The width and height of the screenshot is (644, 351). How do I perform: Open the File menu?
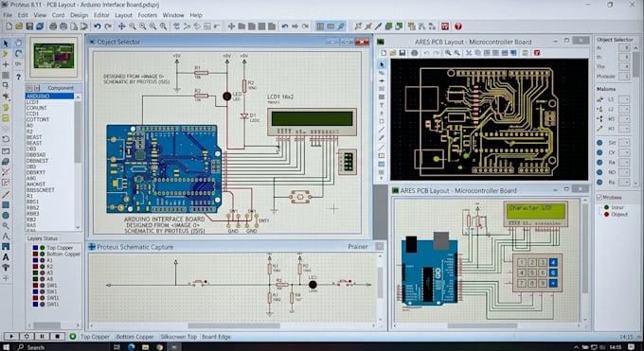8,15
